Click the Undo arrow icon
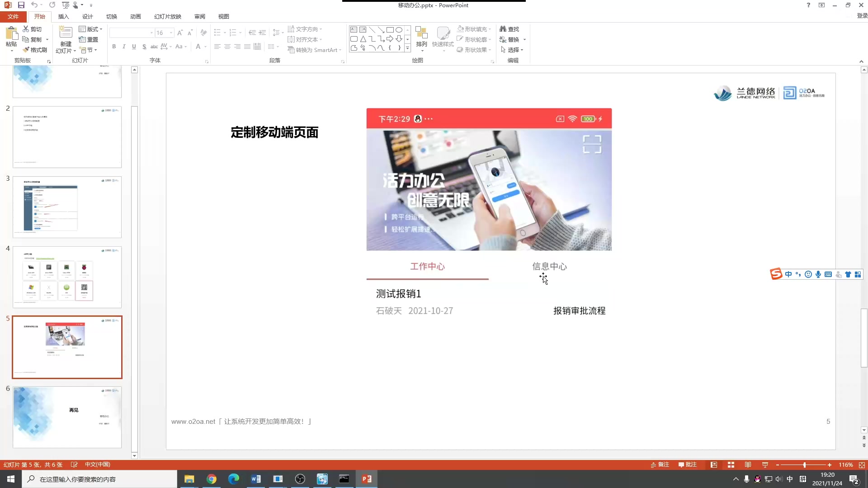Viewport: 868px width, 488px height. 34,5
